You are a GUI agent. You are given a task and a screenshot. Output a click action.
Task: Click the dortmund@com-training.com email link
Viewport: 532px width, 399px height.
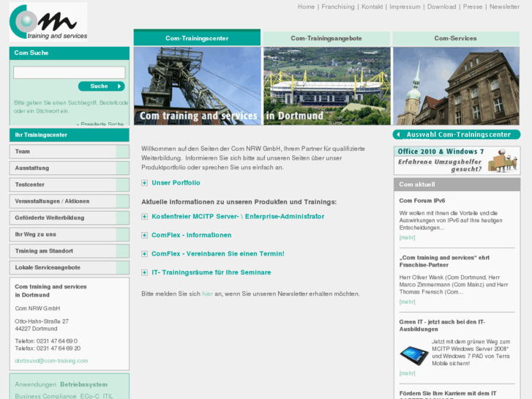point(51,361)
